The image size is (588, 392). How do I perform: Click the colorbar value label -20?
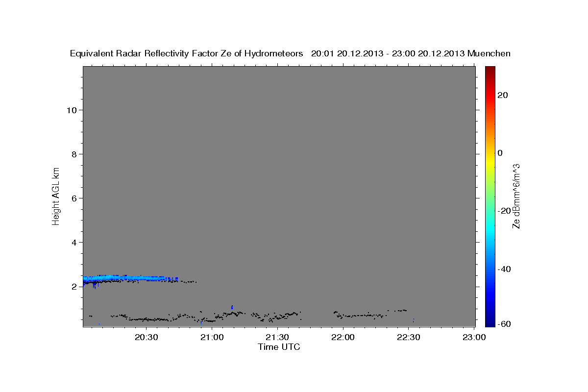tap(504, 211)
